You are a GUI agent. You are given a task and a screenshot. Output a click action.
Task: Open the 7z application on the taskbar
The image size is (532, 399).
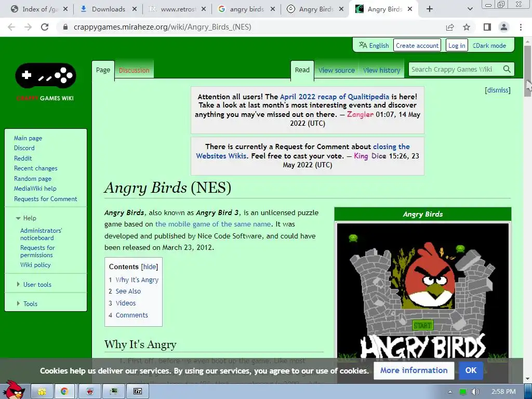(x=137, y=391)
